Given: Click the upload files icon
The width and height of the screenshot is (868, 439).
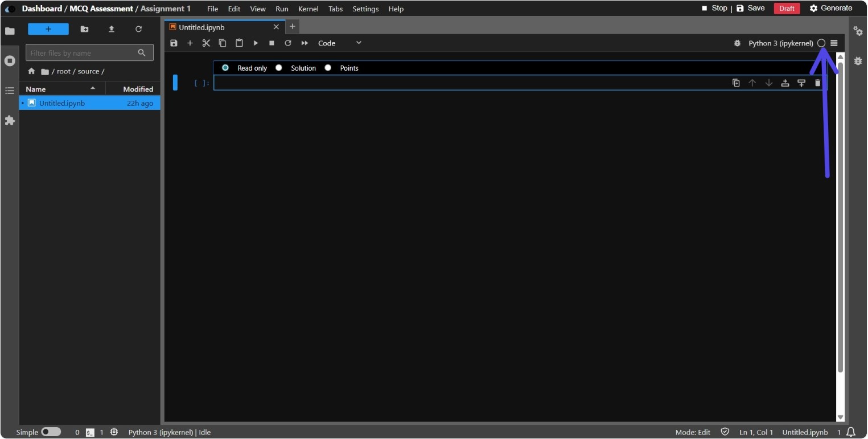Looking at the screenshot, I should pos(112,29).
